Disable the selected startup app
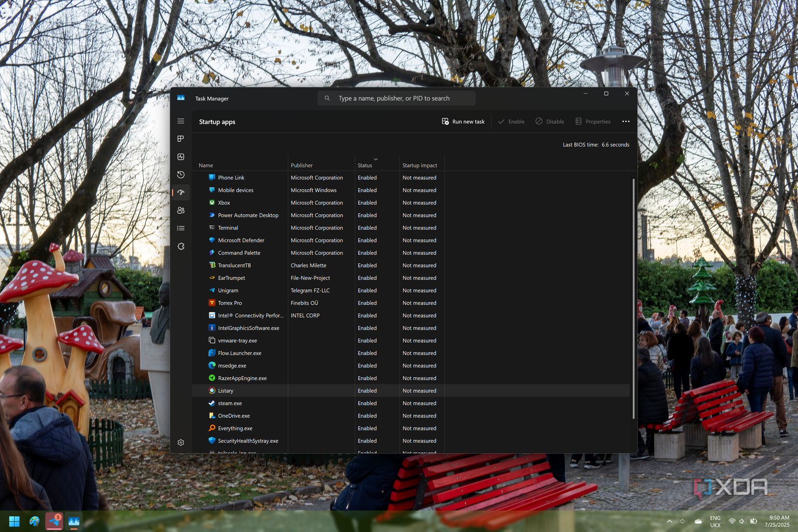The height and width of the screenshot is (532, 798). (x=549, y=121)
